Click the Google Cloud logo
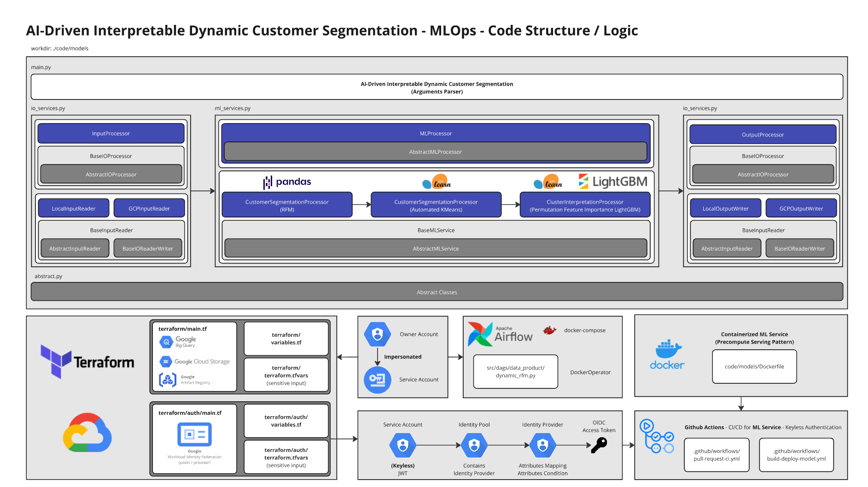868x487 pixels. tap(87, 433)
